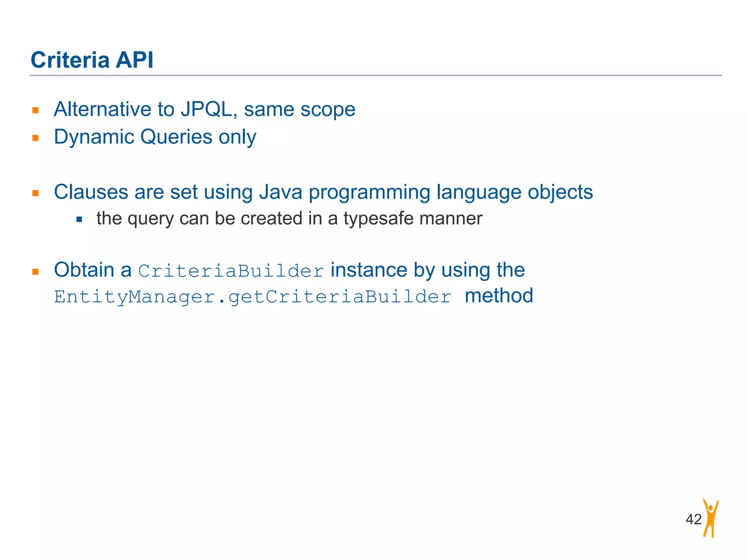Click the phrase 'the query can be created'
747x560 pixels.
coord(199,219)
